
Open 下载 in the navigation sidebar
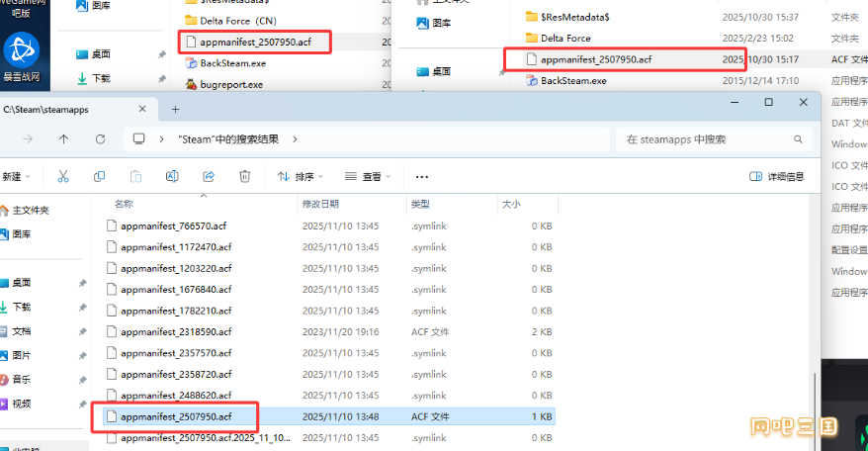pos(21,307)
